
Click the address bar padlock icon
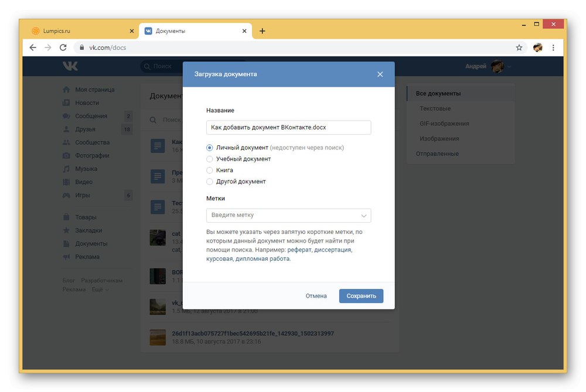pyautogui.click(x=81, y=47)
